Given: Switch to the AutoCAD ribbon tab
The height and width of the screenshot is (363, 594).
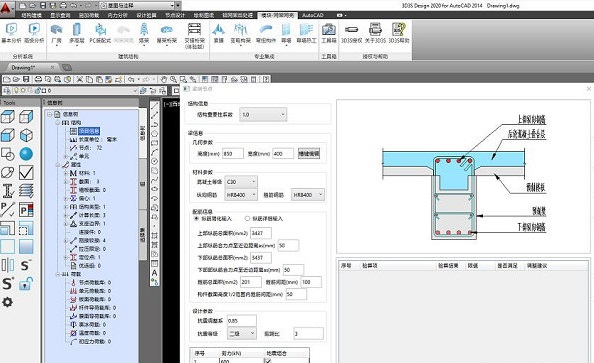Looking at the screenshot, I should (313, 15).
